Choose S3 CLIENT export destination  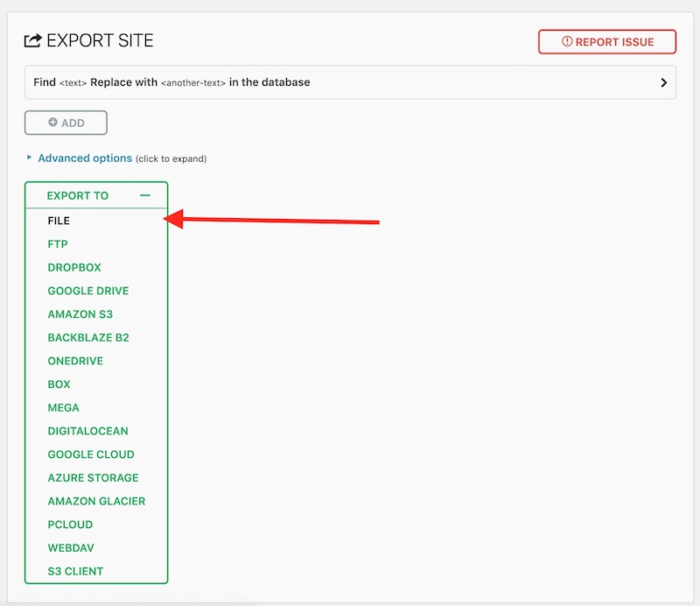click(75, 571)
